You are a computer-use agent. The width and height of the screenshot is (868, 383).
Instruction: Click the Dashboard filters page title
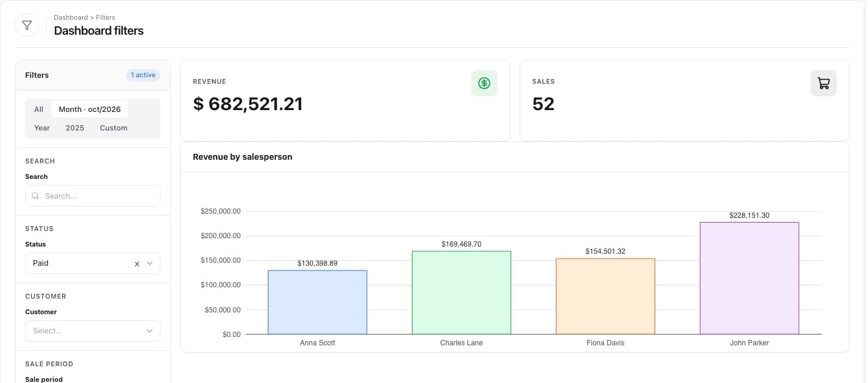pyautogui.click(x=99, y=31)
